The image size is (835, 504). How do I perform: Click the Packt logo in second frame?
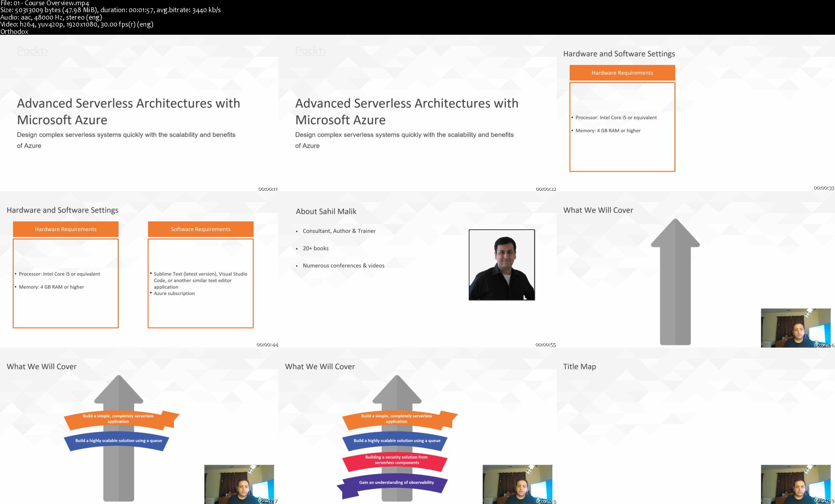311,51
